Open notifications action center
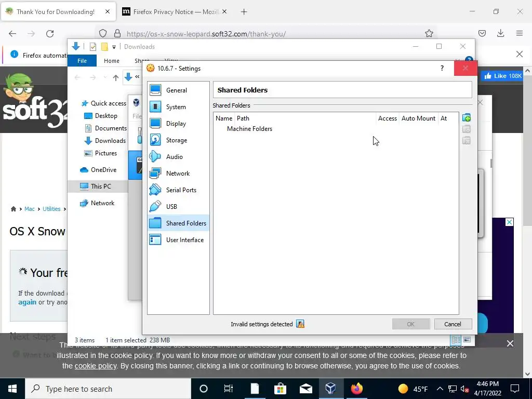Screen dimensions: 532x399 (515, 389)
